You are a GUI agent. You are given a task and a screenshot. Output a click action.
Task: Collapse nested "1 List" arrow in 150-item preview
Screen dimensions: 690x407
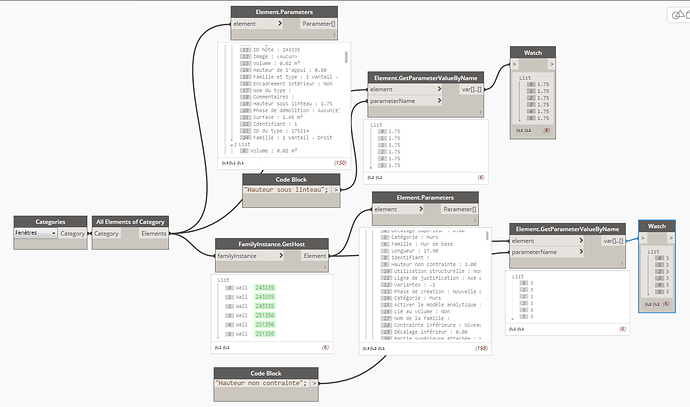(232, 144)
